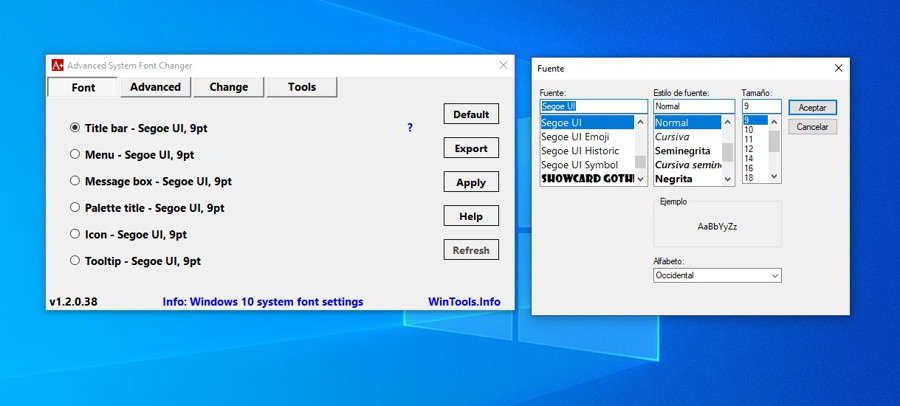Click the Fuente font name text field
This screenshot has width=900, height=406.
pyautogui.click(x=593, y=106)
